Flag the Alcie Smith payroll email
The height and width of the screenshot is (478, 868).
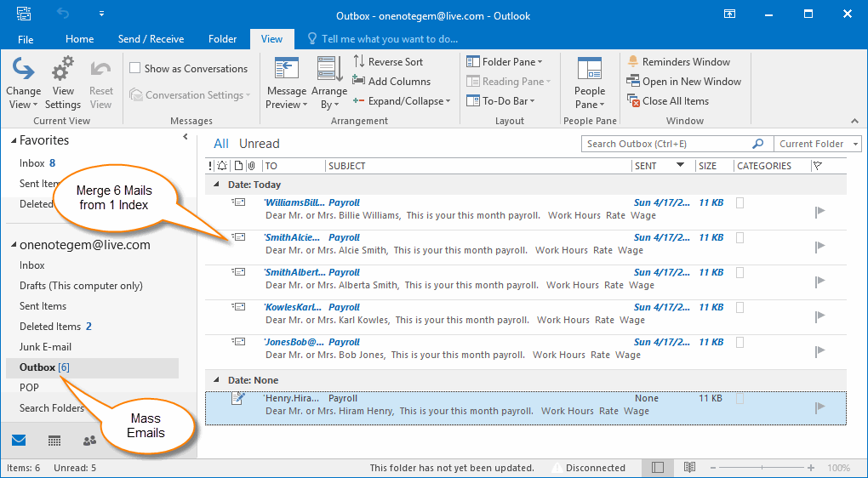tap(819, 246)
